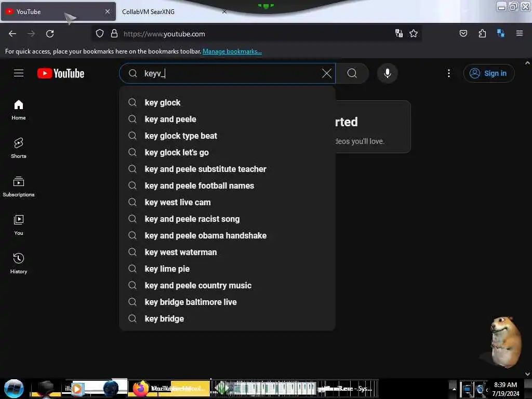Viewport: 532px width, 399px height.
Task: Click the browser forward arrow
Action: 31,34
